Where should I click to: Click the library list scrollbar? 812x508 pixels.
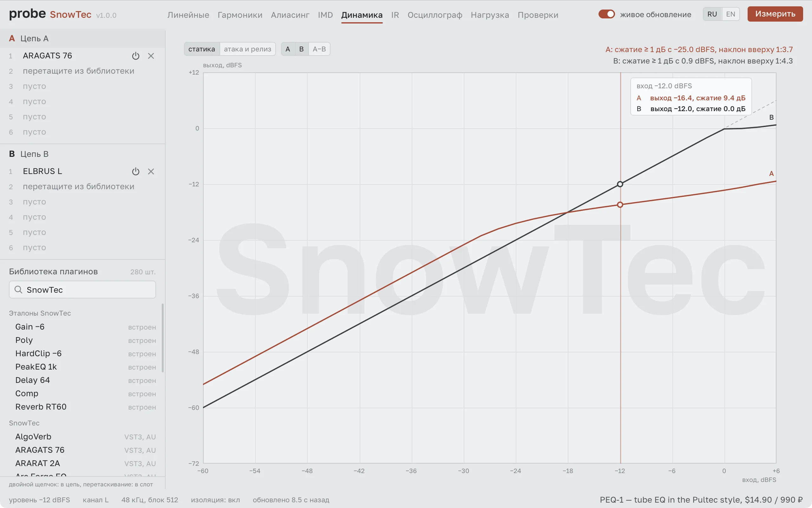pos(163,338)
